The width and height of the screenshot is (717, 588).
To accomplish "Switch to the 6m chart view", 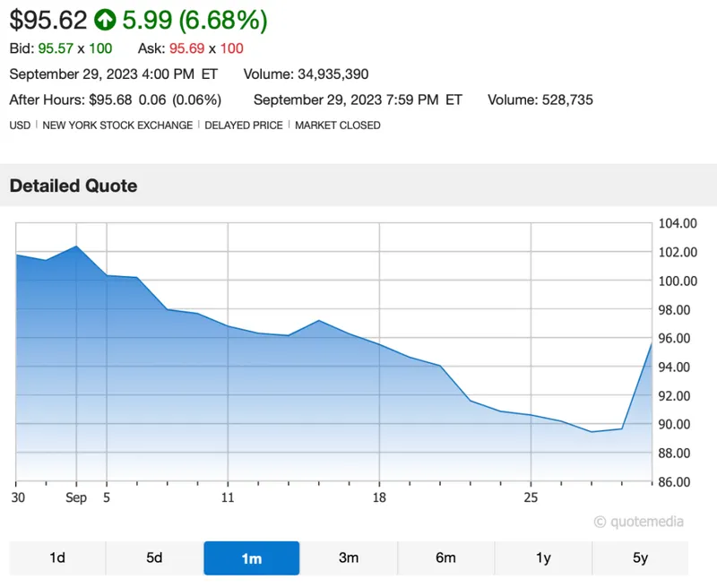I will tap(445, 558).
